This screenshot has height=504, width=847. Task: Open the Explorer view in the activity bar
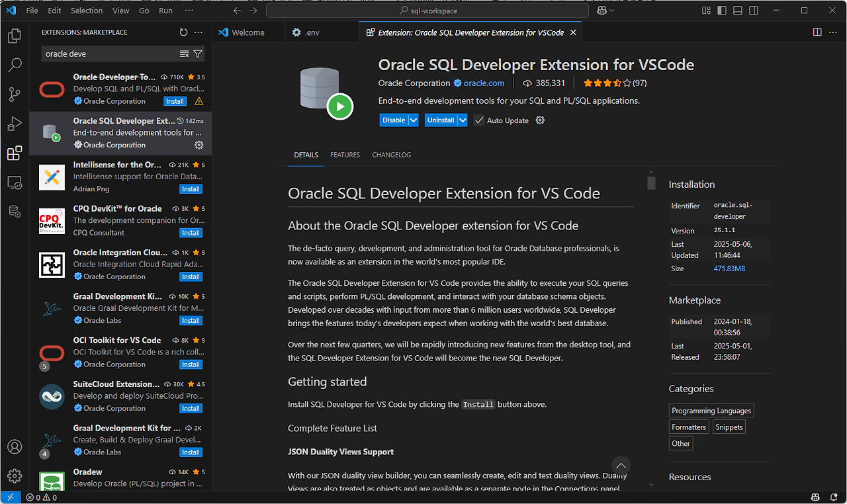point(15,36)
